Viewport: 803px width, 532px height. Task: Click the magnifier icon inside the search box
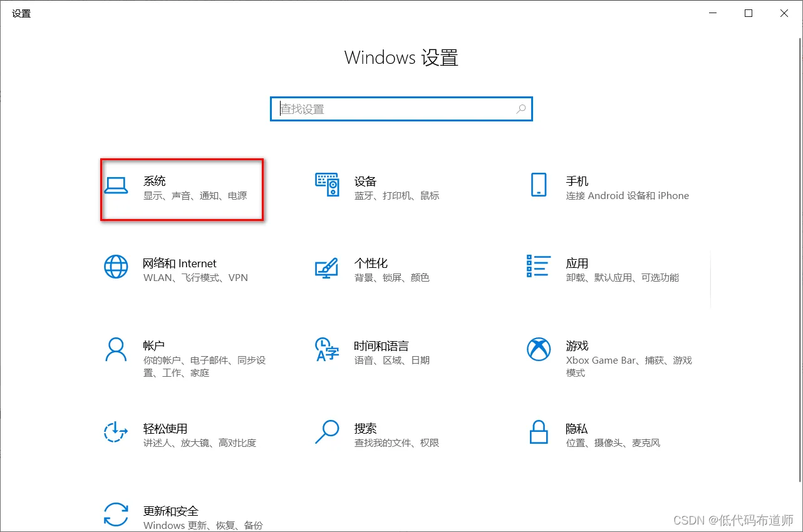[x=521, y=109]
